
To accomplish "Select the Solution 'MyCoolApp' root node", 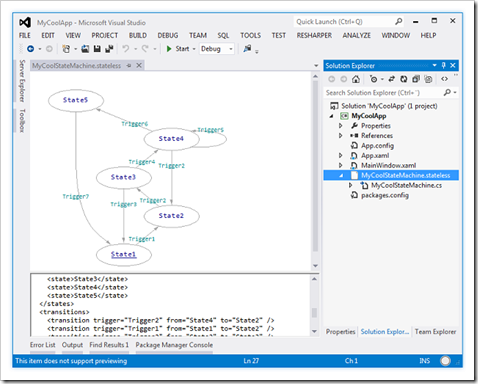I will (389, 106).
